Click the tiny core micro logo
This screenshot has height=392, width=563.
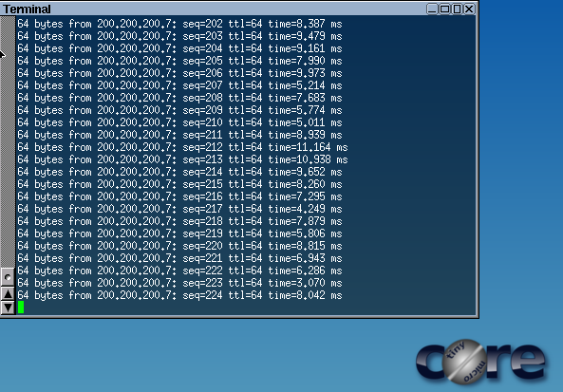click(x=480, y=361)
